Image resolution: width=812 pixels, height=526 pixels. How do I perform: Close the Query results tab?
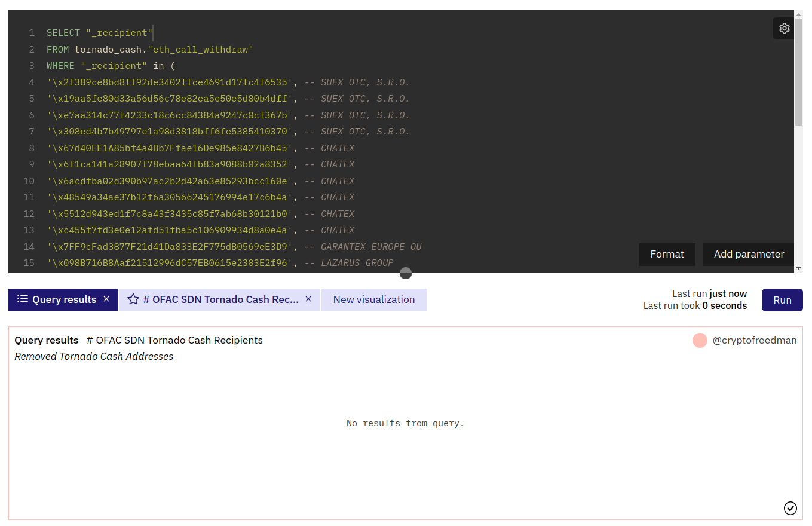[x=106, y=299]
